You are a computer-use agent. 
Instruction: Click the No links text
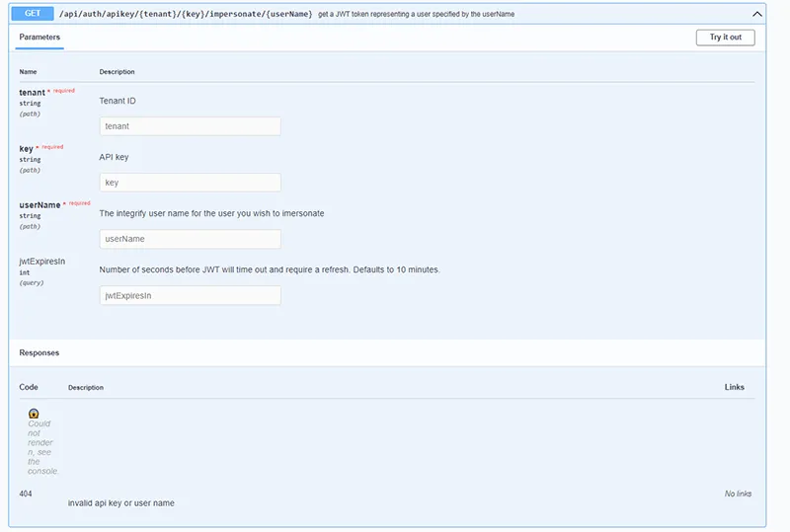738,494
